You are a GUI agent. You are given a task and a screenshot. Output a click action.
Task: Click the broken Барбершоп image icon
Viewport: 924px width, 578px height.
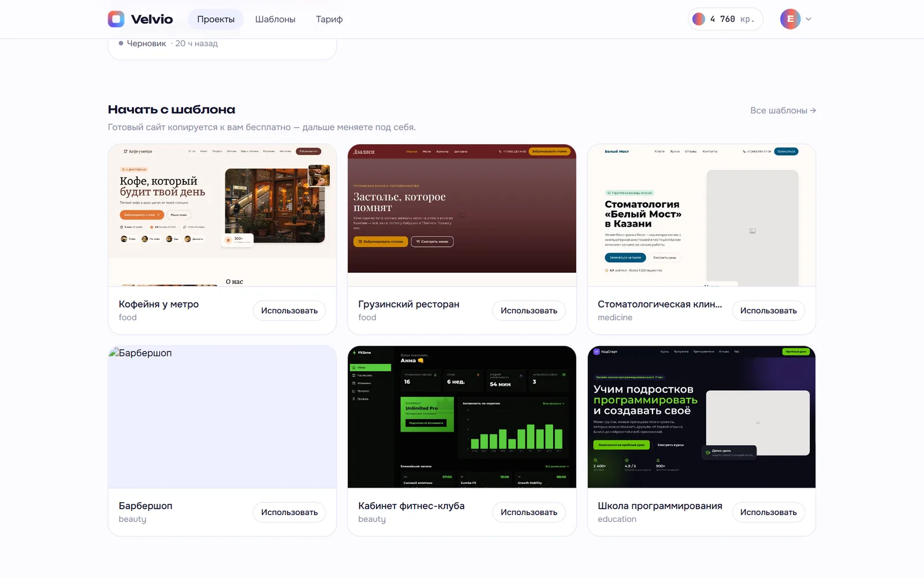[x=113, y=352]
